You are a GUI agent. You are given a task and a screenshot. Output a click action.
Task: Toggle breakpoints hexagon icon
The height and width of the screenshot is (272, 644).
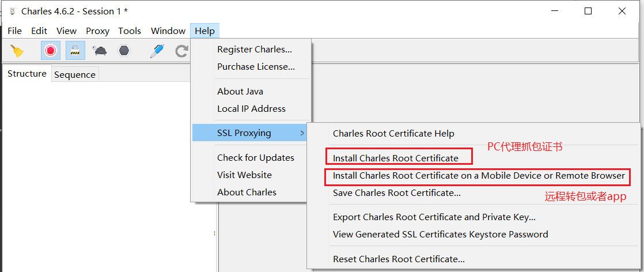click(x=124, y=51)
